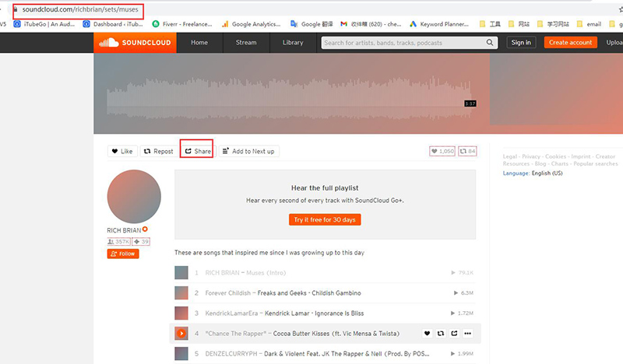Open the KendrickLamarEra artist link

pyautogui.click(x=231, y=313)
